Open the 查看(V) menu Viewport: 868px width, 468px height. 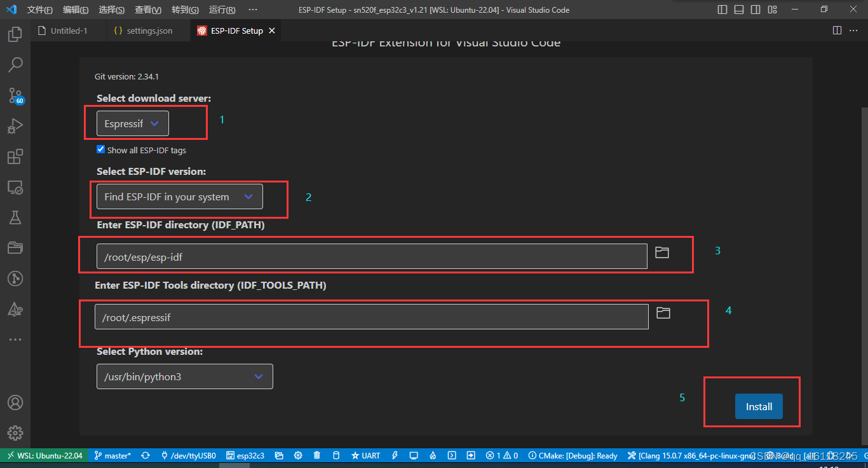148,10
